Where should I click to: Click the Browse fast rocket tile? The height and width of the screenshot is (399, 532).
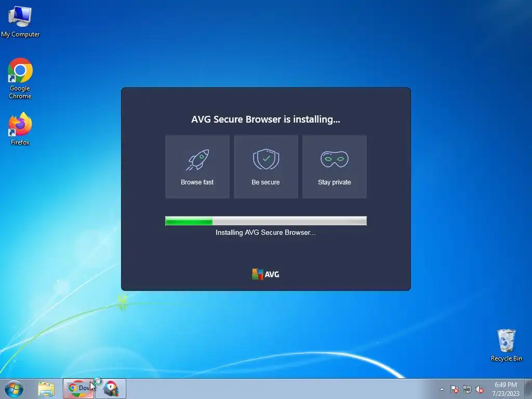click(x=197, y=167)
